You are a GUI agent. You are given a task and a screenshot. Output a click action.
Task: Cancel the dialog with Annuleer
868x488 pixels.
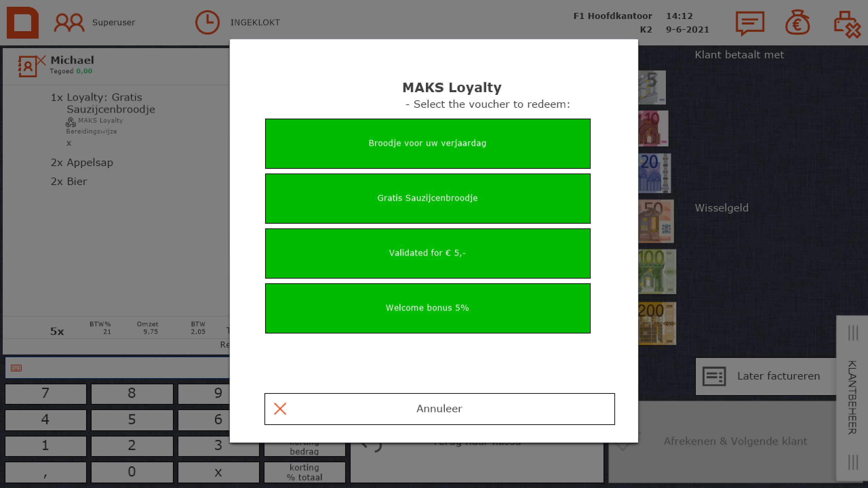439,409
